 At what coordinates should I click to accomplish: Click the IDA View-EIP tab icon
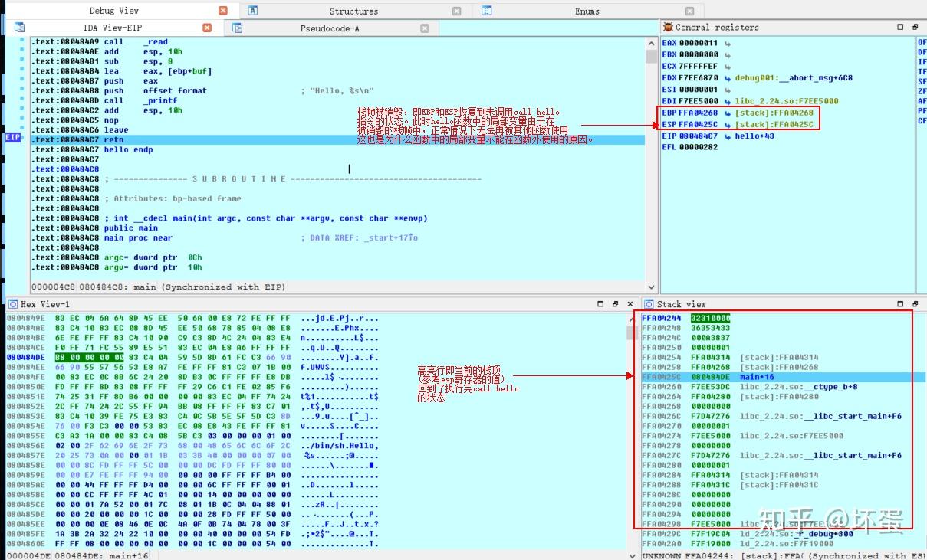coord(18,27)
